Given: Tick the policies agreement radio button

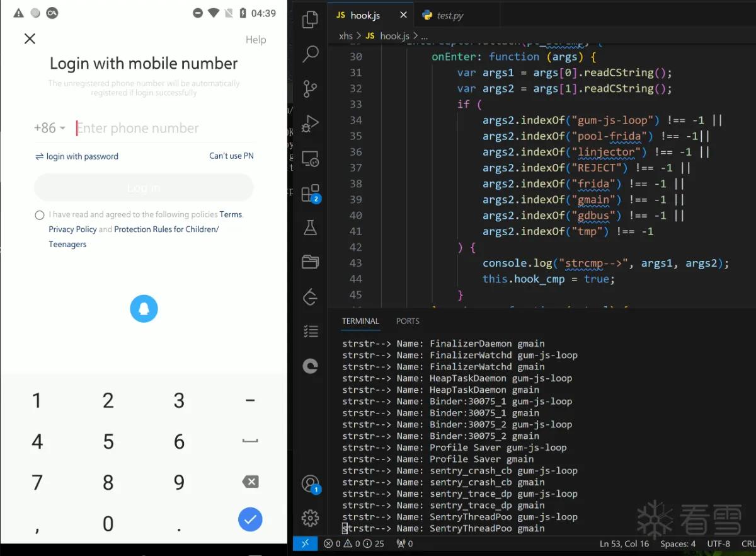Looking at the screenshot, I should [x=40, y=215].
